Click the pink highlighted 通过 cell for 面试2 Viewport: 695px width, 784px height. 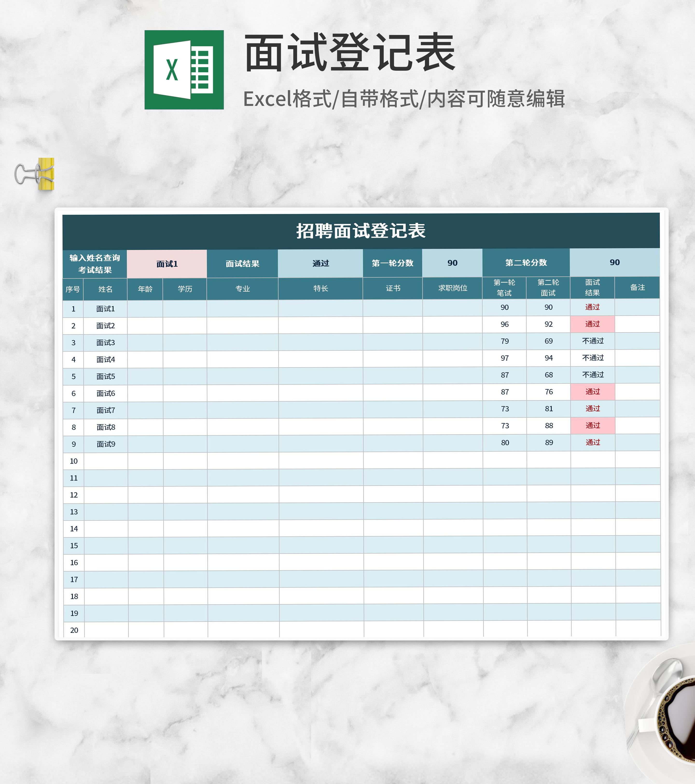pos(592,324)
